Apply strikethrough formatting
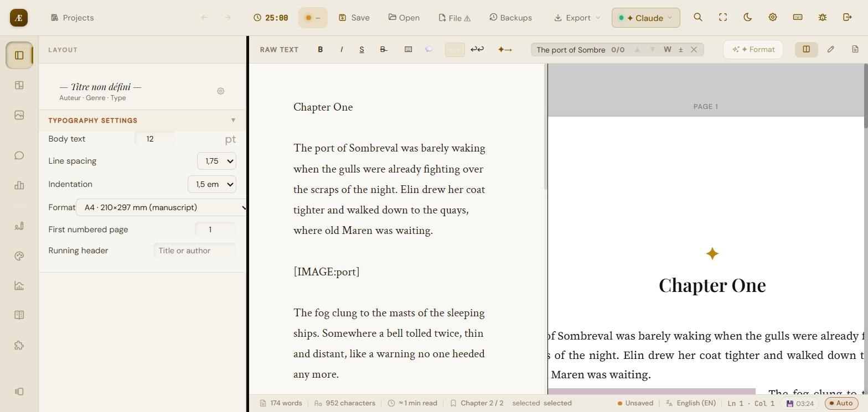The width and height of the screenshot is (868, 412). pyautogui.click(x=383, y=50)
